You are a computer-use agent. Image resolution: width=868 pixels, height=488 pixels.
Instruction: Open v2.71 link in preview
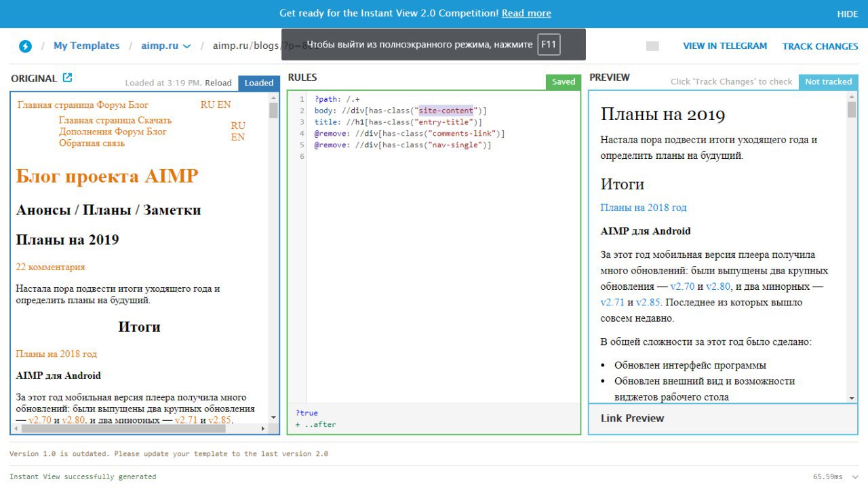pyautogui.click(x=612, y=303)
